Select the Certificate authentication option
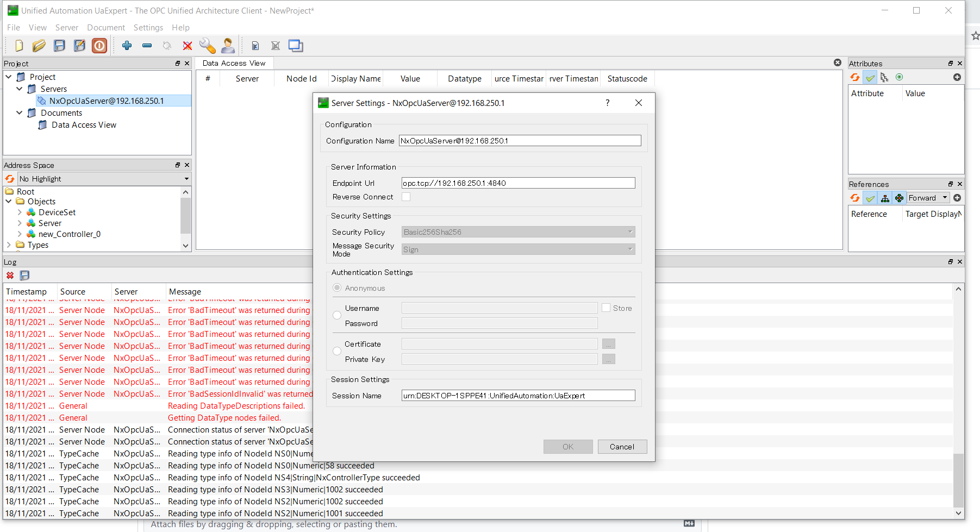 tap(337, 351)
